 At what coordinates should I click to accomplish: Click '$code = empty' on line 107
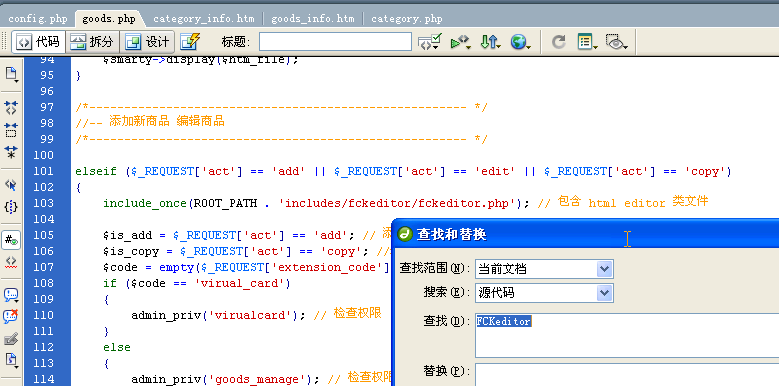point(148,267)
